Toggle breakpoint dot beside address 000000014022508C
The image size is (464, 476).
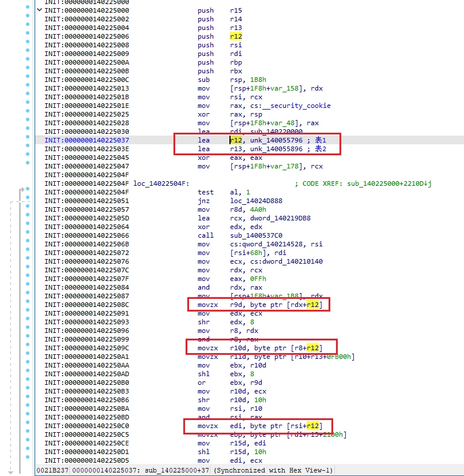28,301
